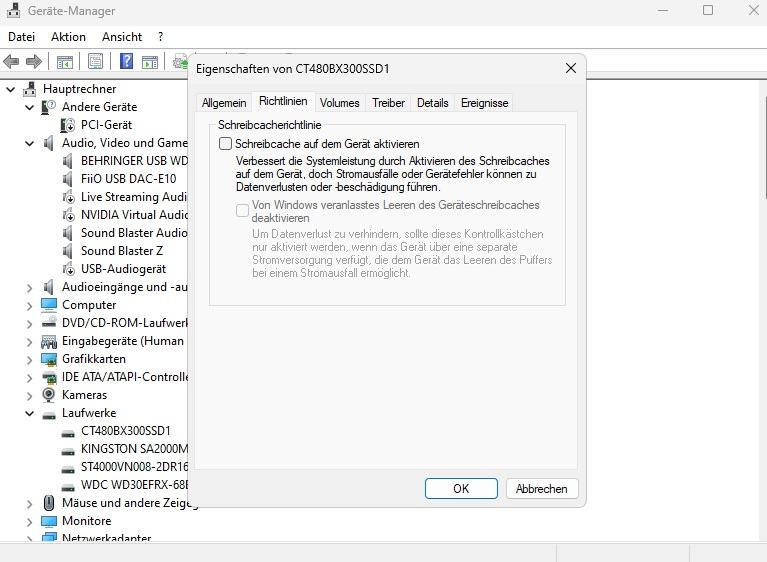
Task: Select the 'Andere Geräte' tree row text
Action: pos(99,107)
